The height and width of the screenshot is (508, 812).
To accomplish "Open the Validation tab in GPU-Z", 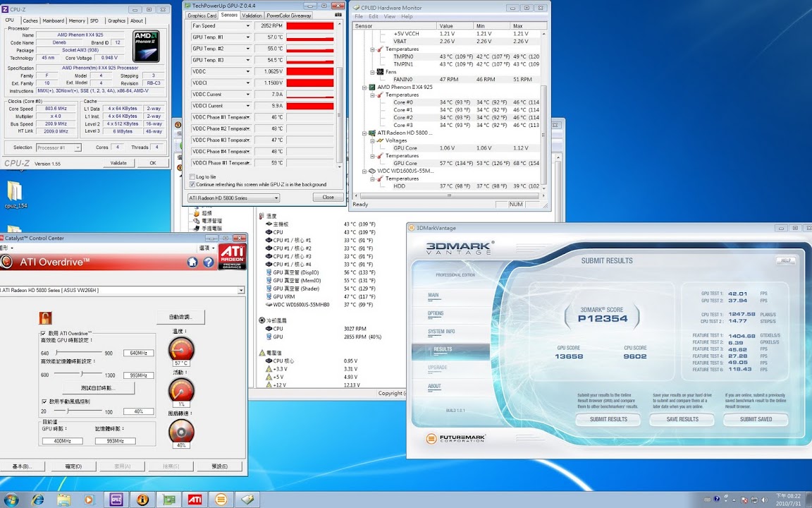I will [252, 16].
